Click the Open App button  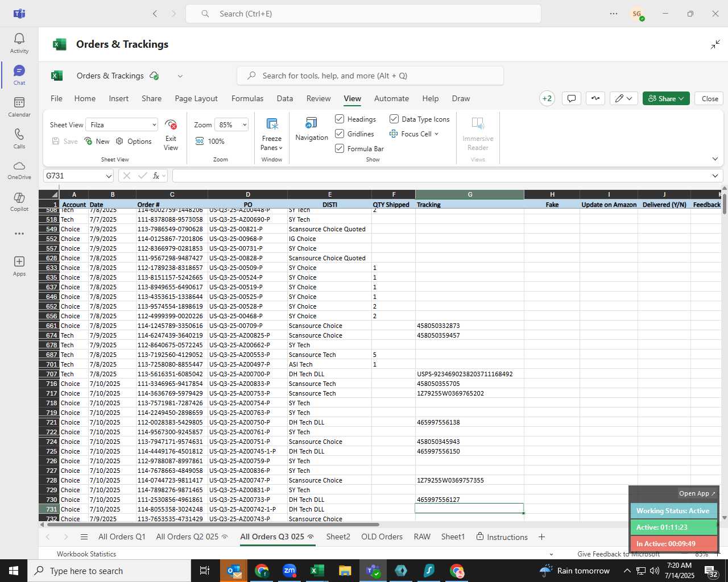click(697, 493)
